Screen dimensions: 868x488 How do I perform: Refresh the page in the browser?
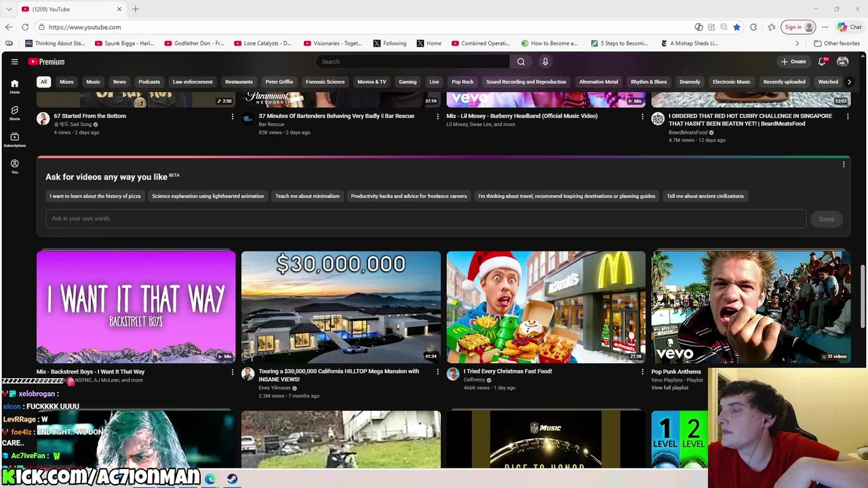[x=25, y=27]
